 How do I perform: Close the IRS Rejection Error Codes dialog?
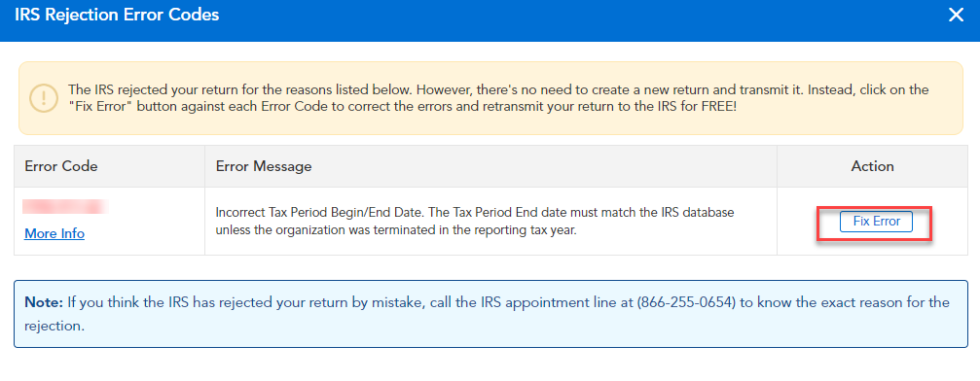pyautogui.click(x=956, y=15)
